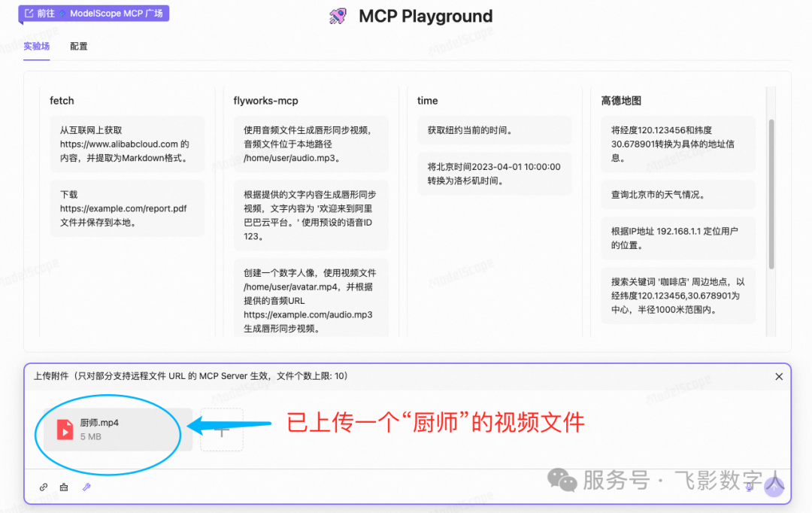Click the microphone voice input icon

tap(749, 487)
